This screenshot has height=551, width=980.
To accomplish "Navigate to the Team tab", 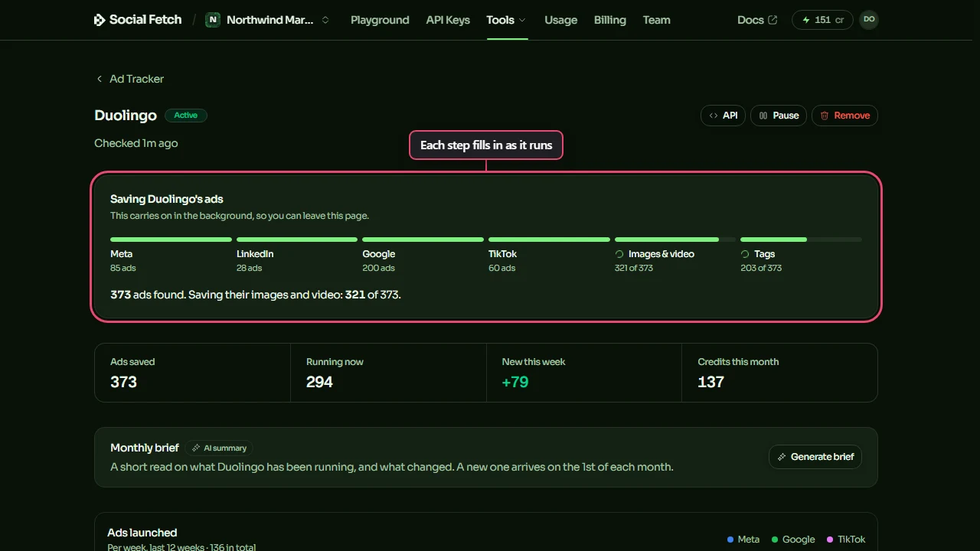I will [x=656, y=20].
